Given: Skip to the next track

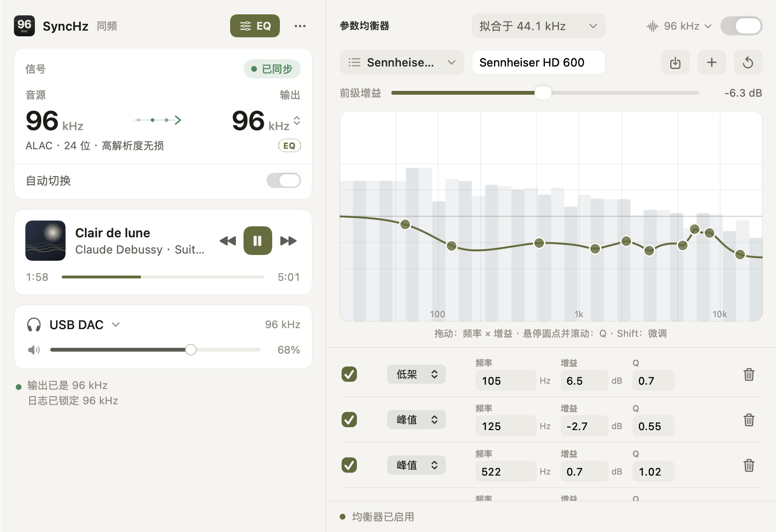Looking at the screenshot, I should pyautogui.click(x=288, y=241).
